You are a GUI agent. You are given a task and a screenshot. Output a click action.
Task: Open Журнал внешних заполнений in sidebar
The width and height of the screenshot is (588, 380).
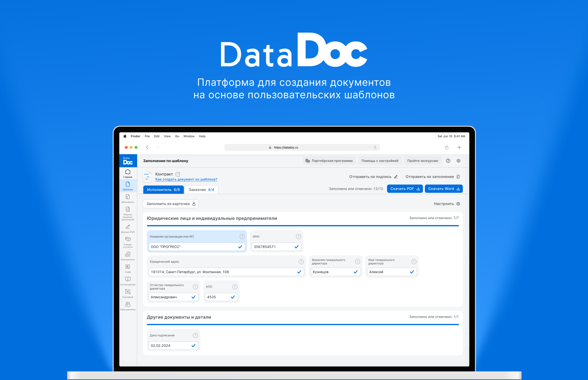(128, 214)
